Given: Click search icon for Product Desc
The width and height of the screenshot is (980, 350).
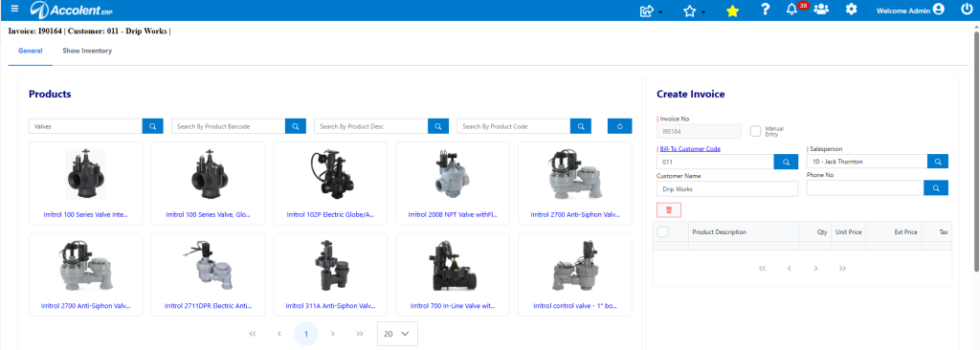Looking at the screenshot, I should pyautogui.click(x=438, y=126).
